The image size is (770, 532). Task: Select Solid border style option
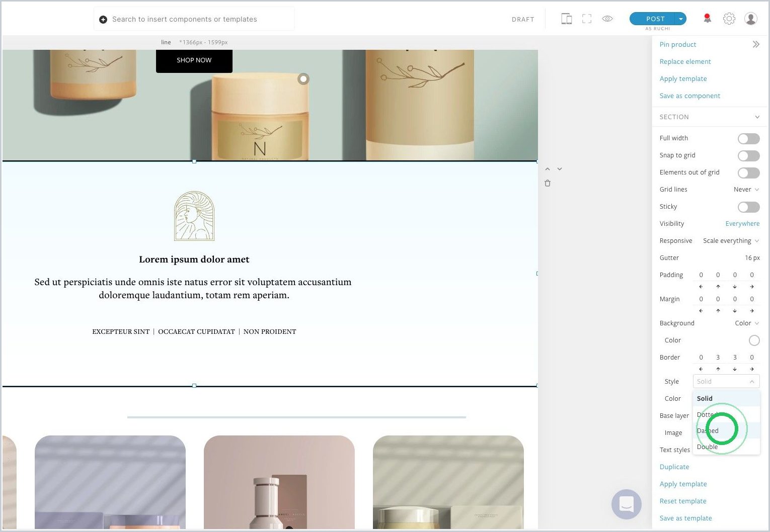726,398
